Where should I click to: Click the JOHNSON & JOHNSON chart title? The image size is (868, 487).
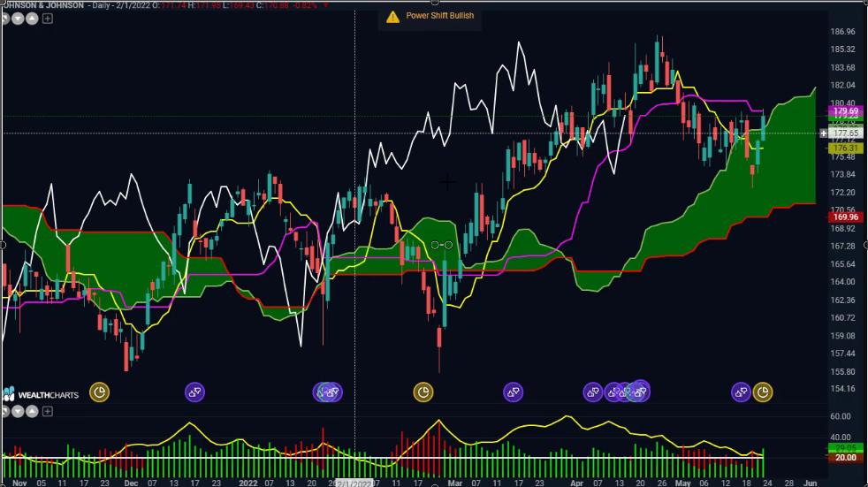[43, 5]
